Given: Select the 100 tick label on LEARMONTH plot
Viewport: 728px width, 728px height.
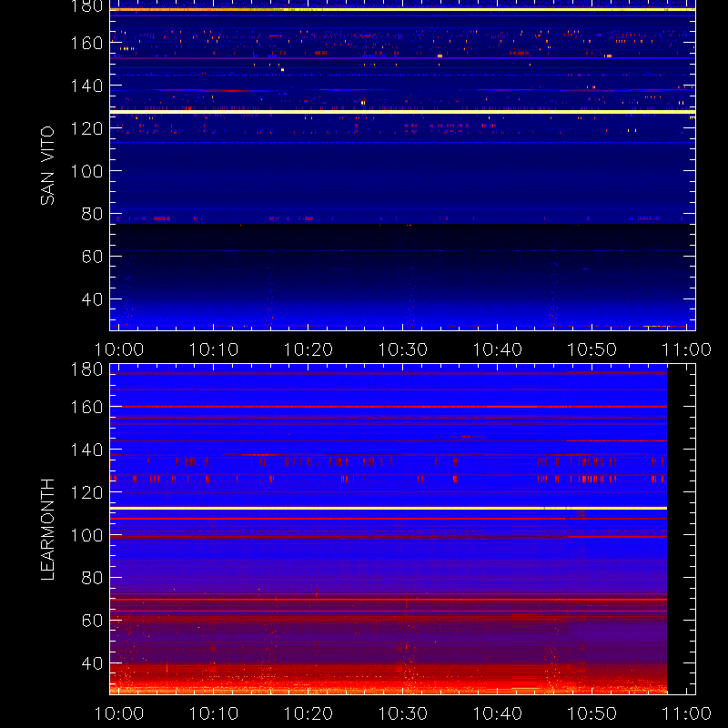Looking at the screenshot, I should (x=86, y=535).
